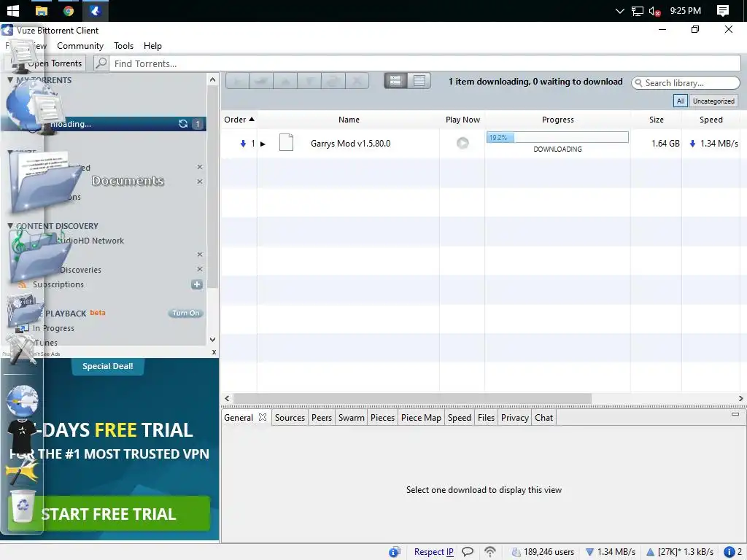Open the Help menu
The image size is (747, 560).
152,46
